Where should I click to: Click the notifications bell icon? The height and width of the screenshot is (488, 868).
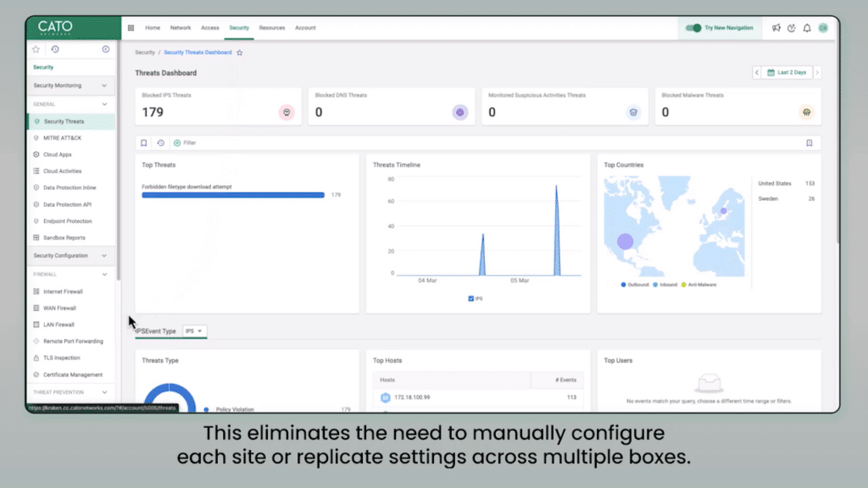[x=807, y=28]
